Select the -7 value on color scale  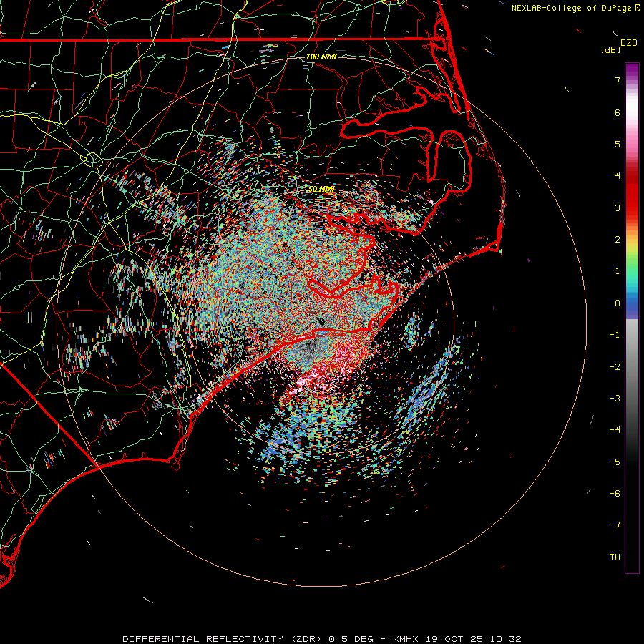615,525
